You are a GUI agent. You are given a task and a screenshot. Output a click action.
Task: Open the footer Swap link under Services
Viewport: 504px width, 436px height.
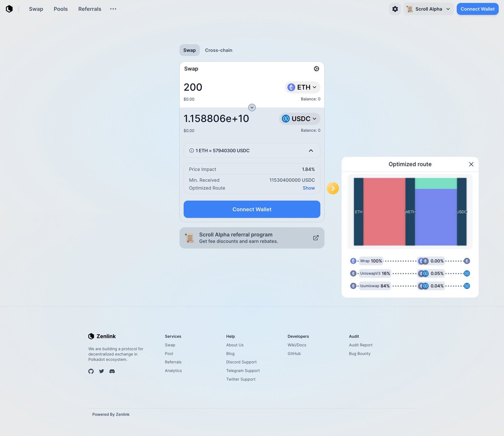click(x=170, y=345)
